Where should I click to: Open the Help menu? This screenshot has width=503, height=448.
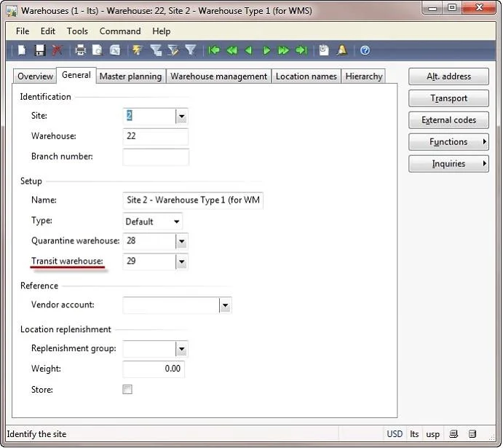[161, 31]
